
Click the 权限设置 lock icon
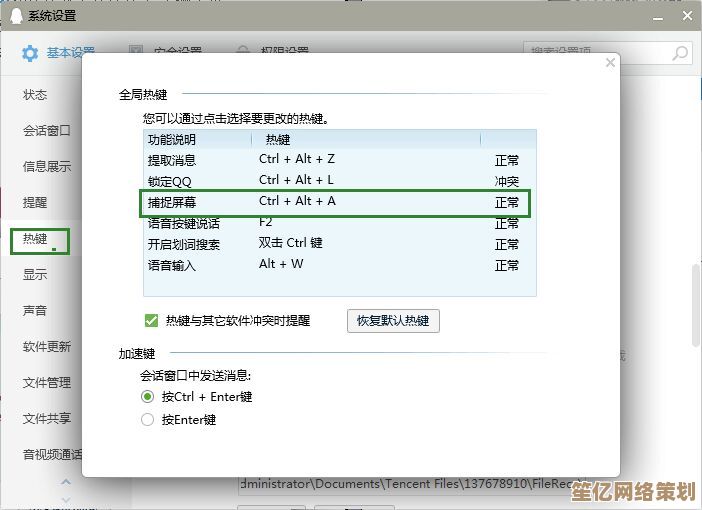[243, 53]
